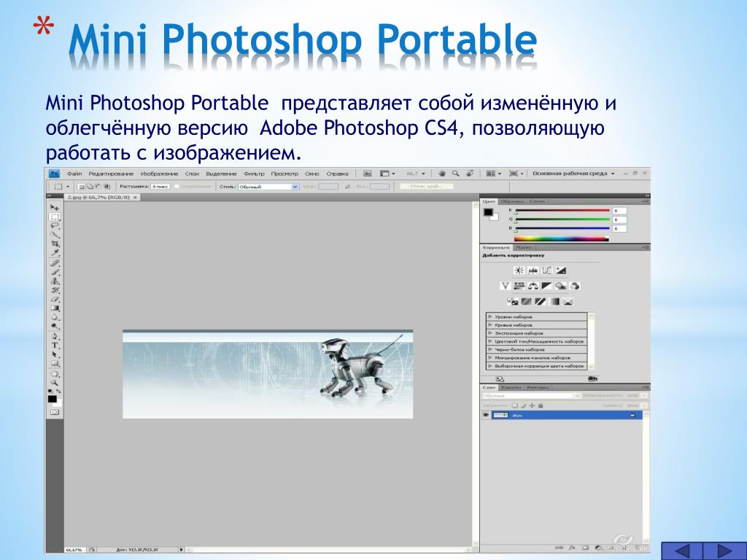Select the Healing Brush tool
This screenshot has height=560, width=747.
point(55,262)
